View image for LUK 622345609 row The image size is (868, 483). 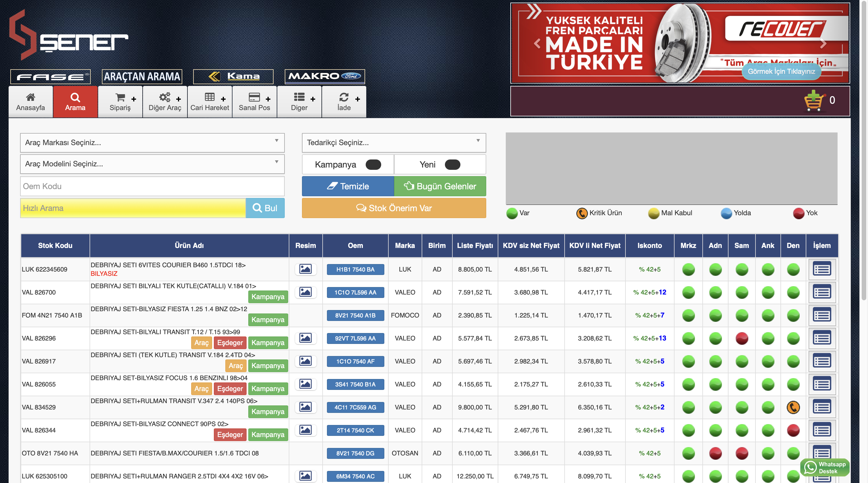tap(305, 269)
